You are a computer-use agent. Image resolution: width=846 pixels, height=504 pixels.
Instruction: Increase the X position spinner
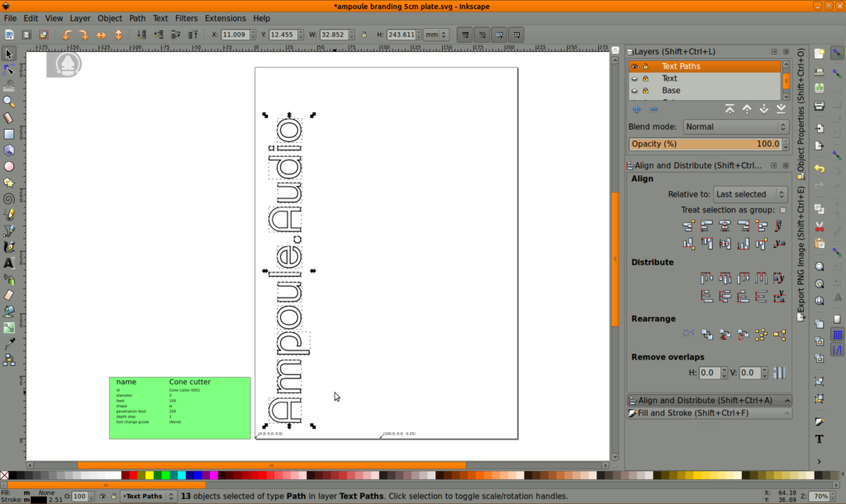point(253,32)
